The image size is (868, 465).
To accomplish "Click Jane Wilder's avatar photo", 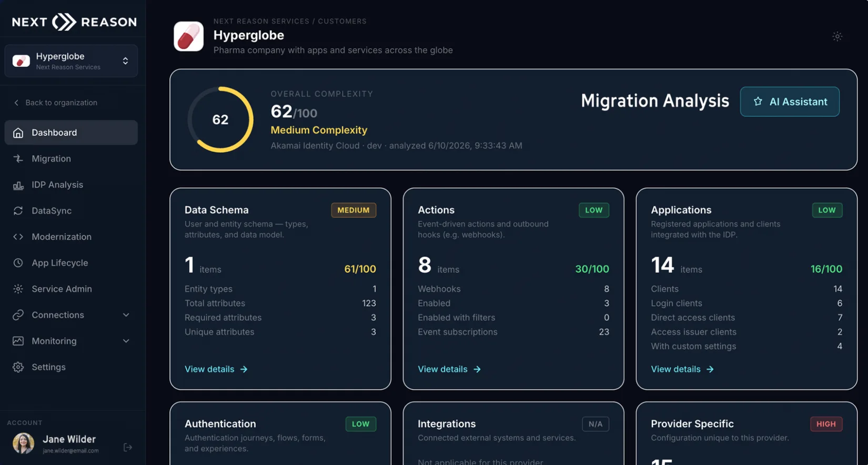I will (23, 443).
